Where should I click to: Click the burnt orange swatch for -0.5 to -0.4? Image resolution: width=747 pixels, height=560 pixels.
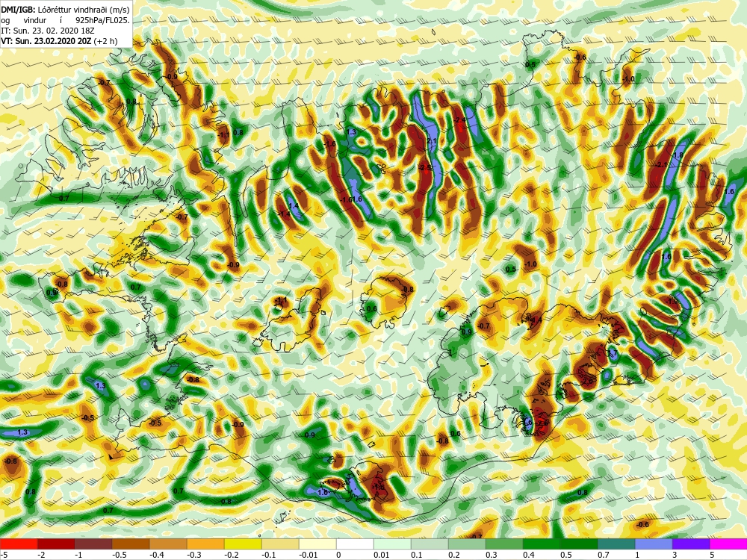click(x=131, y=544)
